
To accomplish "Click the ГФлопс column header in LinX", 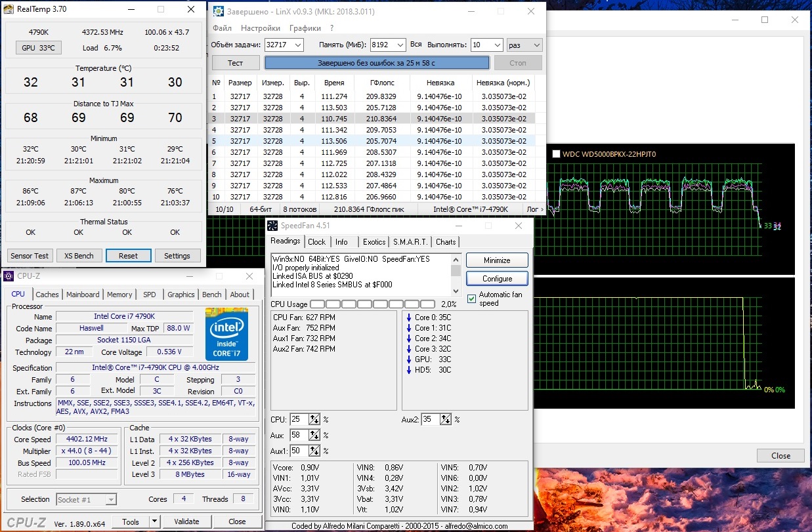I will coord(381,83).
